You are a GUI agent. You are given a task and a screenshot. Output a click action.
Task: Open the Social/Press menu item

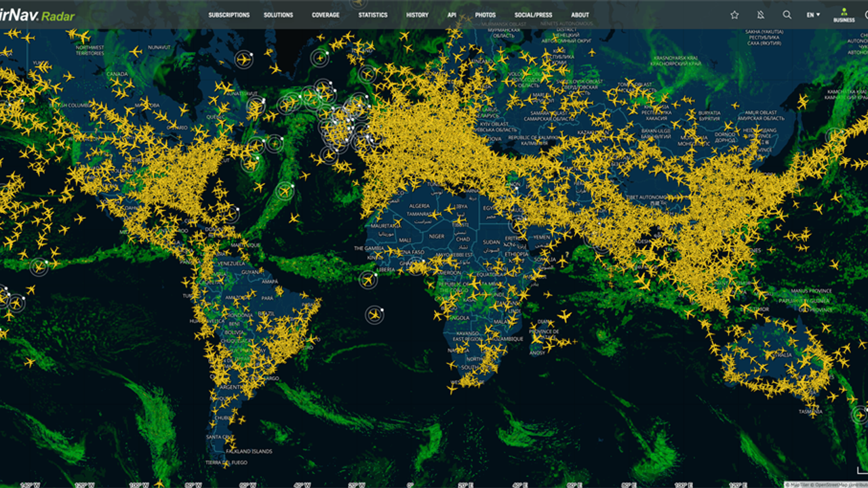(533, 15)
